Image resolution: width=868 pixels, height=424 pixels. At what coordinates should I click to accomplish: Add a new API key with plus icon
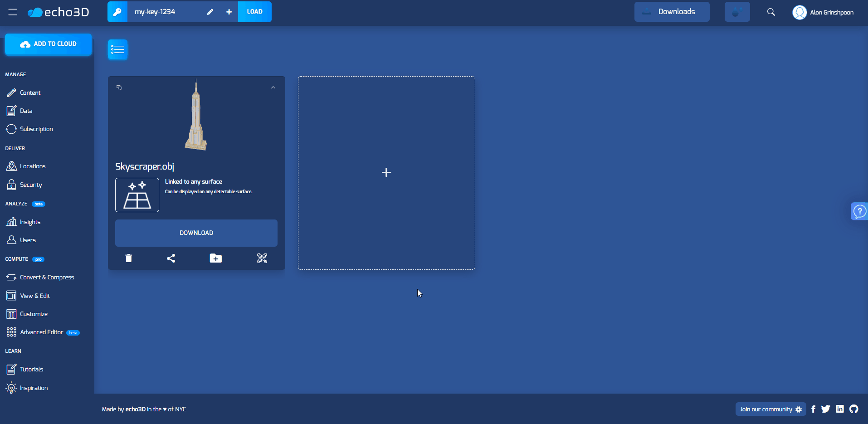pos(229,12)
